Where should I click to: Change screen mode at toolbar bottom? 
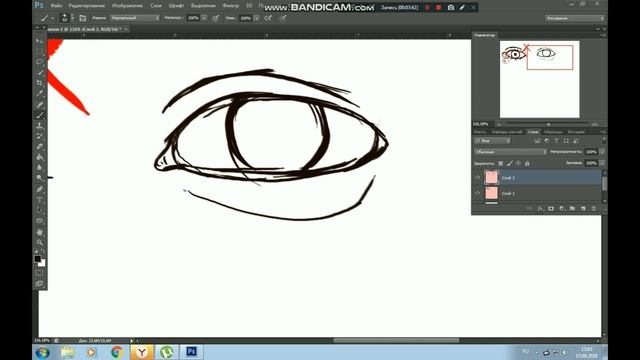click(x=40, y=283)
